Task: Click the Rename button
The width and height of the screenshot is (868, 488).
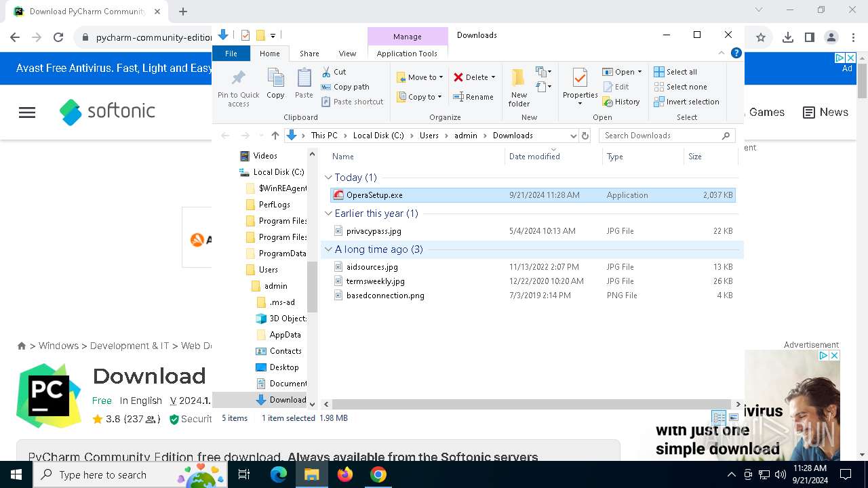Action: pyautogui.click(x=473, y=97)
